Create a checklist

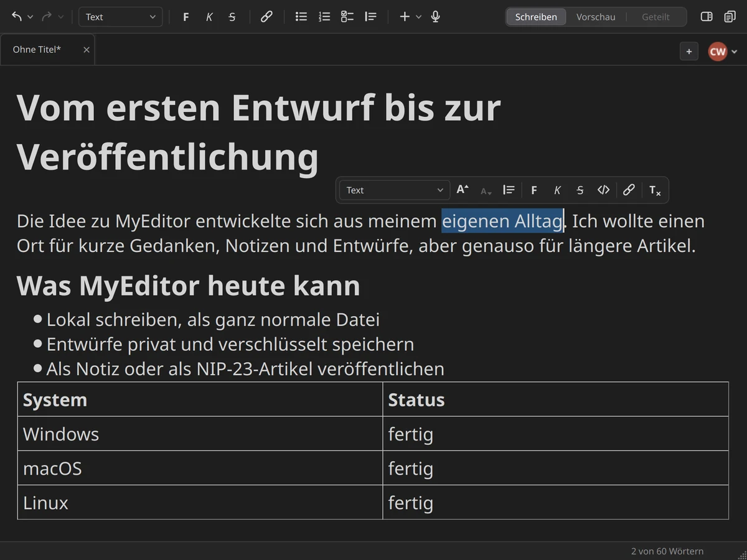tap(347, 17)
